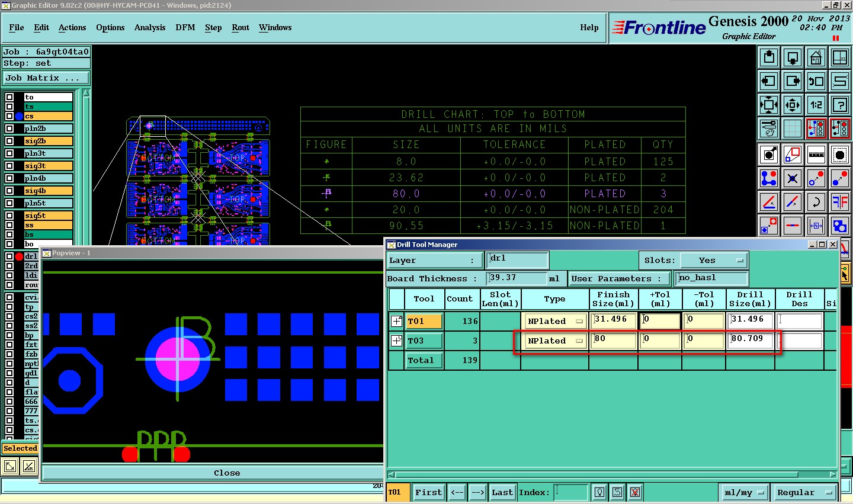Click the curved rotate arrow icon
Screen dimensions: 853x504
click(816, 202)
